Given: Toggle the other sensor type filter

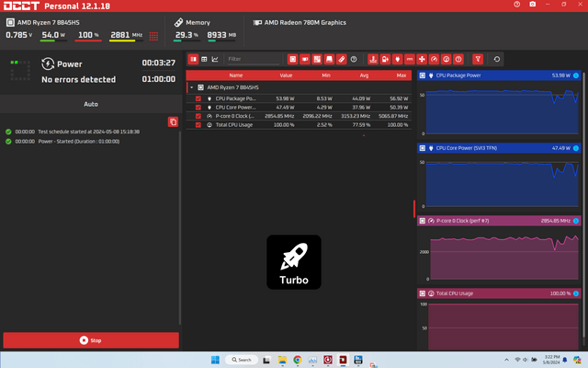Looking at the screenshot, I should click(x=458, y=59).
